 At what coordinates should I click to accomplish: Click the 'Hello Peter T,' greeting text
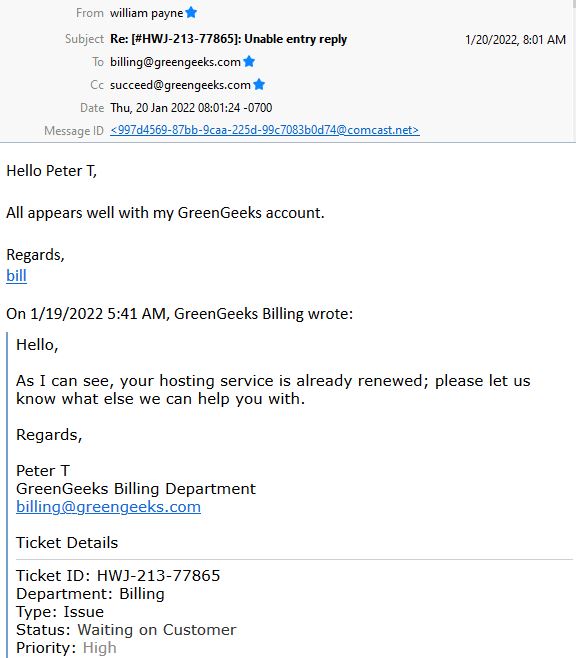coord(52,171)
